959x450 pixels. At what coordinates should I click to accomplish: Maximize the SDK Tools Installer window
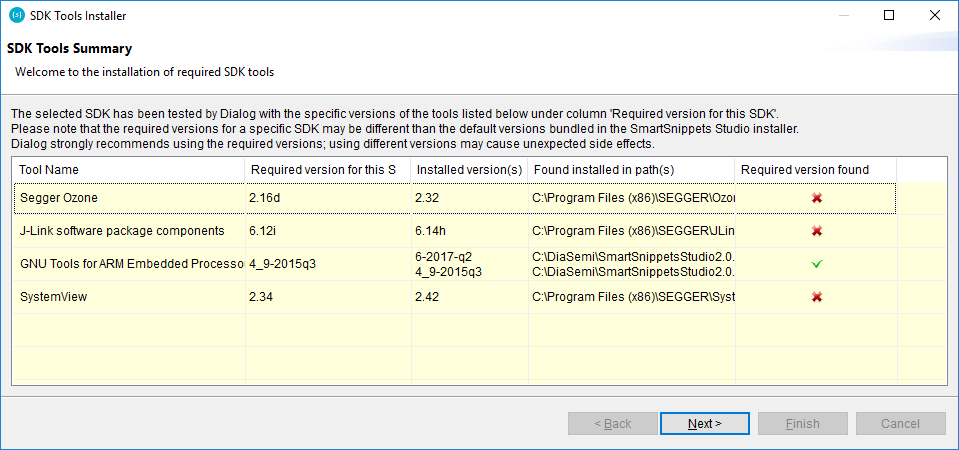coord(889,16)
